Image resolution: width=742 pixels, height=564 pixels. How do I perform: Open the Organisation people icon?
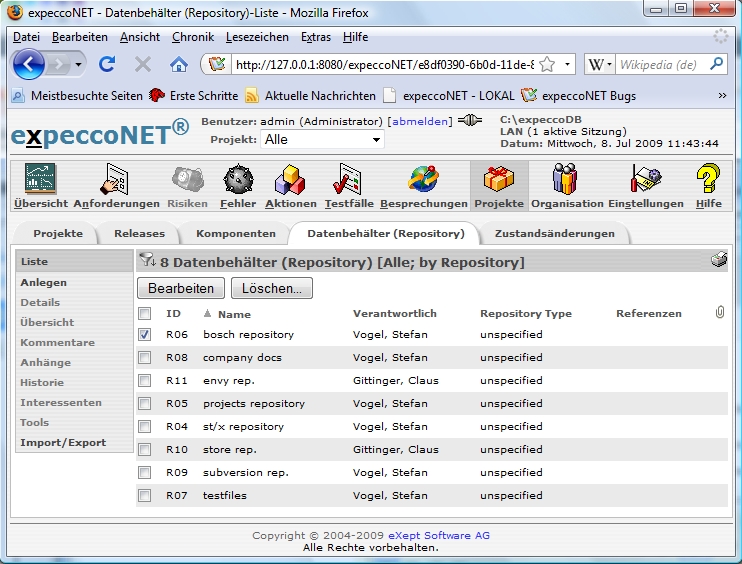566,180
